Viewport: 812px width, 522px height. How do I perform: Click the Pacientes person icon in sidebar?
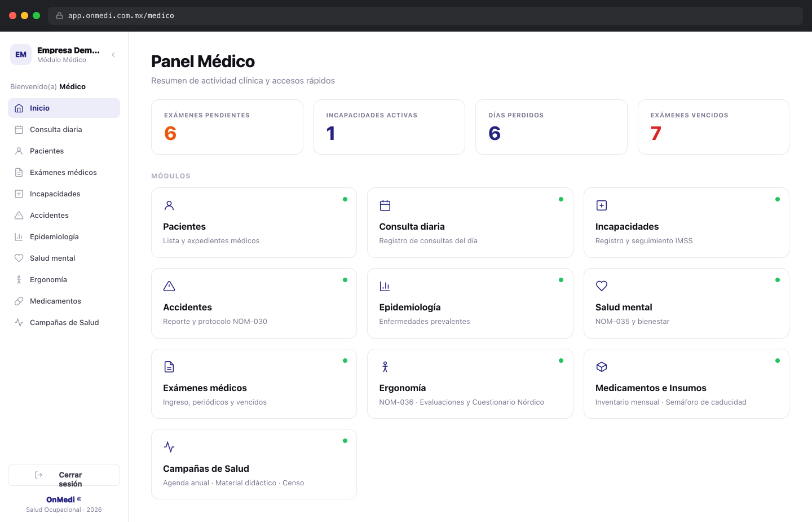coord(19,151)
